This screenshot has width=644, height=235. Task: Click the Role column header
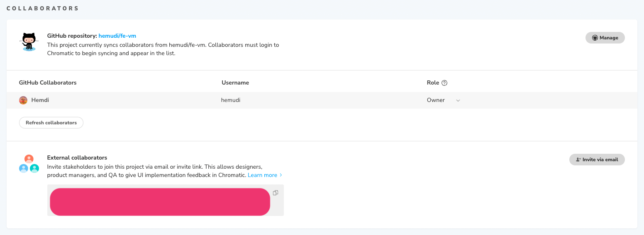pyautogui.click(x=433, y=83)
